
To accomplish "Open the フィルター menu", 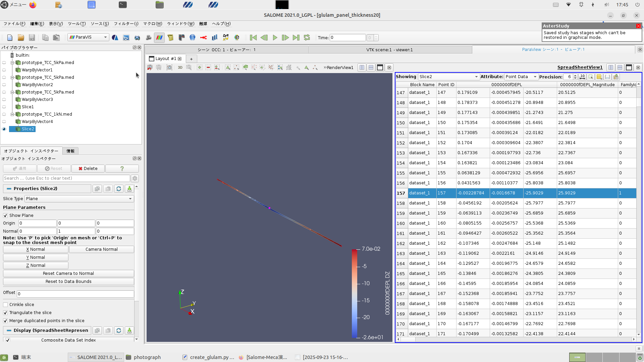I will (x=126, y=24).
